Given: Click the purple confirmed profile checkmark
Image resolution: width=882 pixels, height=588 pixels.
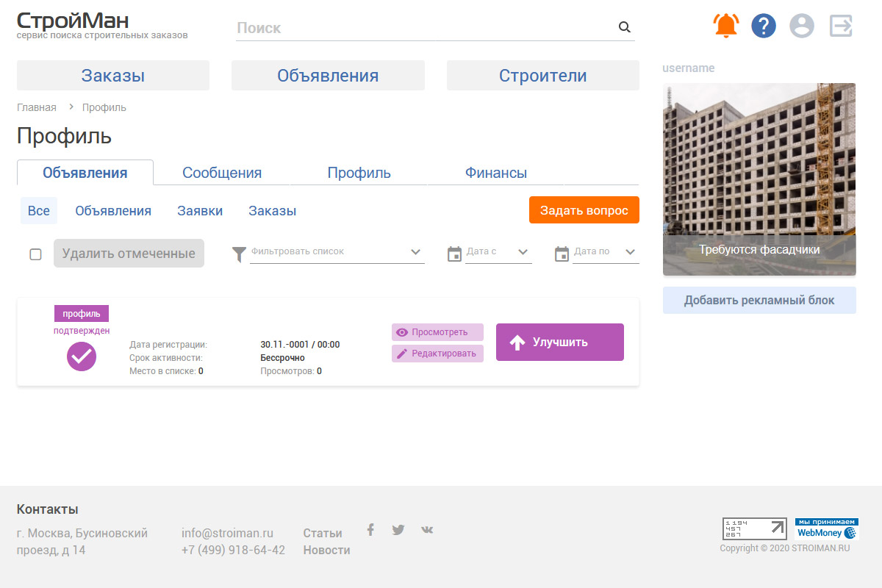Looking at the screenshot, I should 82,356.
